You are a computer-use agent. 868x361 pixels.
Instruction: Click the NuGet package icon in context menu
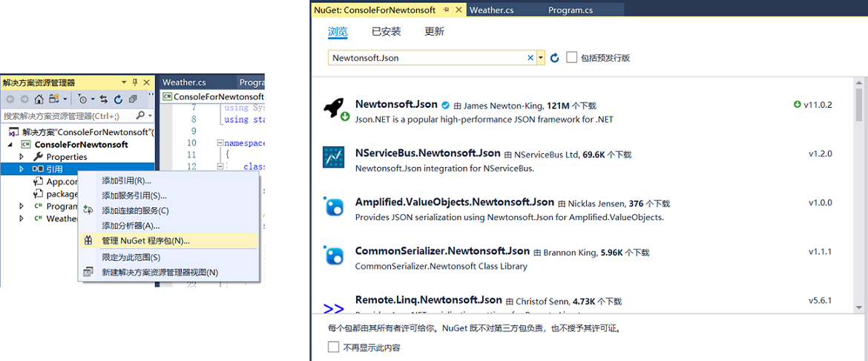tap(88, 241)
